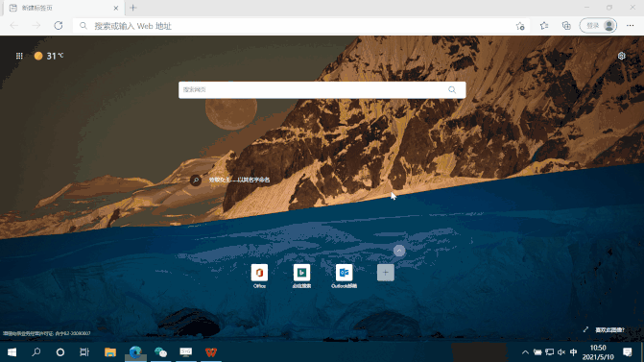This screenshot has height=362, width=644.
Task: Open Edge settings and more menu
Action: [630, 26]
